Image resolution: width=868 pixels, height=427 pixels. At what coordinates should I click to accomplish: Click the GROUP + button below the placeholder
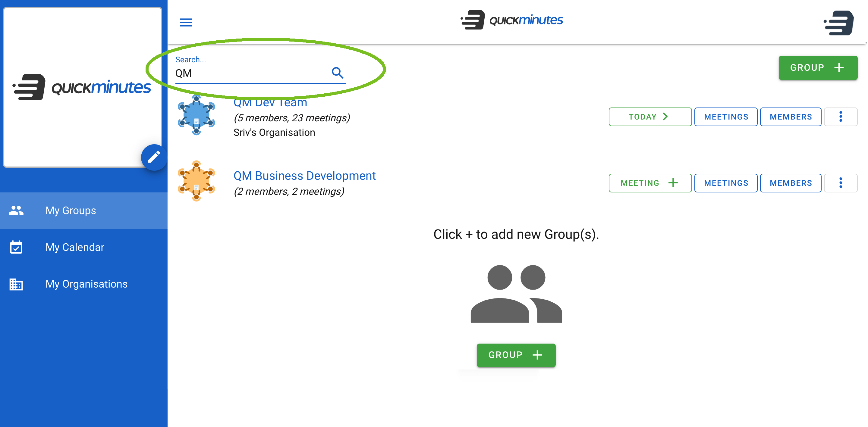(516, 355)
